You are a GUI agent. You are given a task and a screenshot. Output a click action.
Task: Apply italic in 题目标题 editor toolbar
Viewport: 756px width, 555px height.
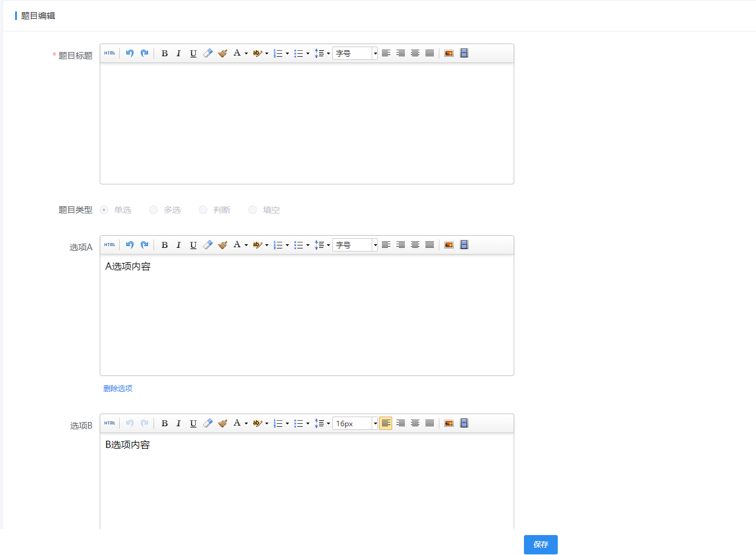pos(179,53)
